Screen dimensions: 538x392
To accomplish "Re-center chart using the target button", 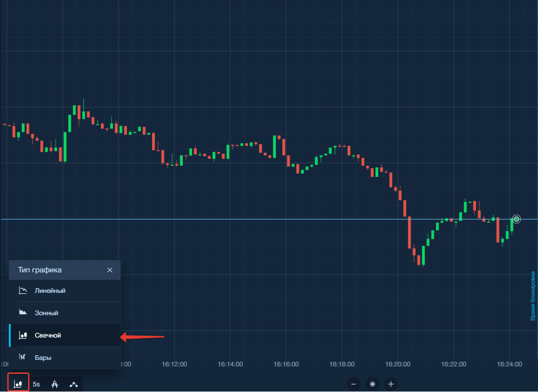I will [372, 384].
